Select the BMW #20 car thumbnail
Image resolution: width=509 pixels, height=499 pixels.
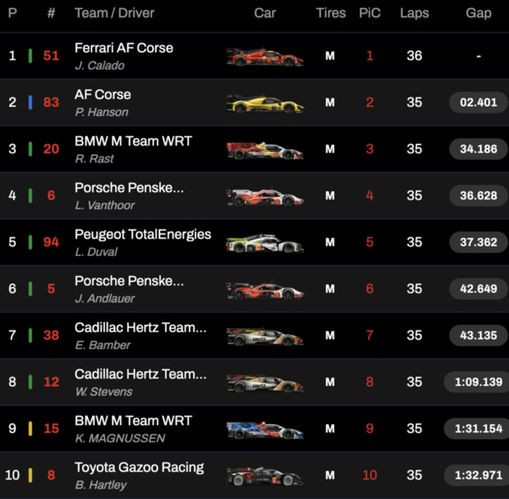pyautogui.click(x=265, y=150)
